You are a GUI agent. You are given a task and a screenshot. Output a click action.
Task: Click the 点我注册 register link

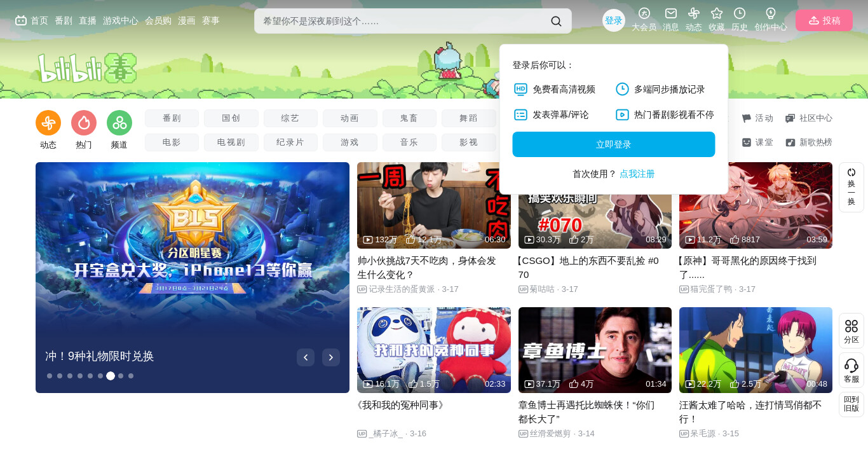pos(637,174)
